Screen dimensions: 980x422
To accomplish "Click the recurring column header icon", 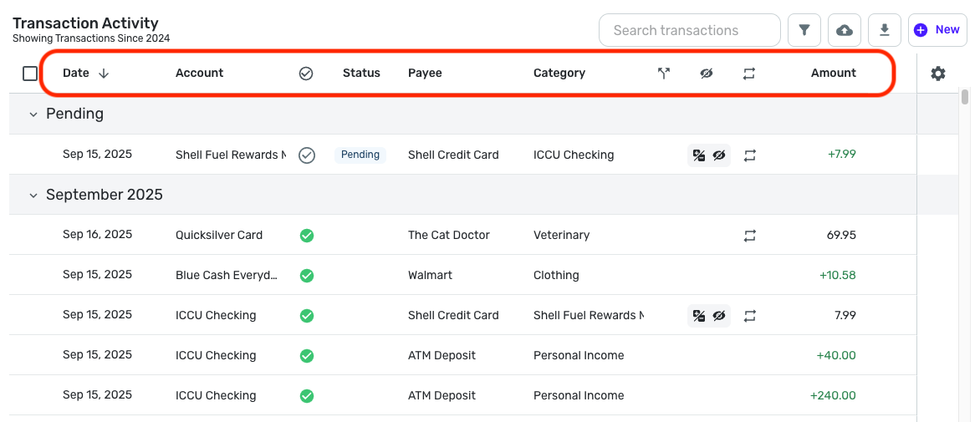I will click(x=749, y=74).
